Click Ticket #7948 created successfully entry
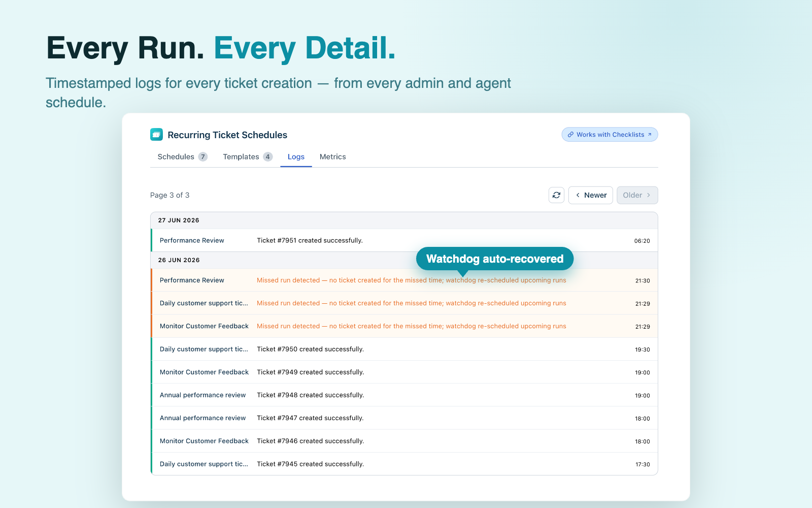This screenshot has width=812, height=508. coord(404,395)
